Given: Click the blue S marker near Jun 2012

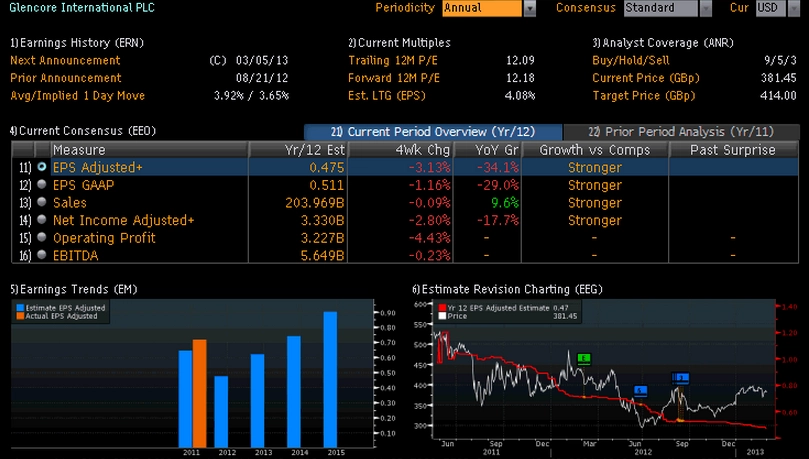Looking at the screenshot, I should (x=640, y=390).
